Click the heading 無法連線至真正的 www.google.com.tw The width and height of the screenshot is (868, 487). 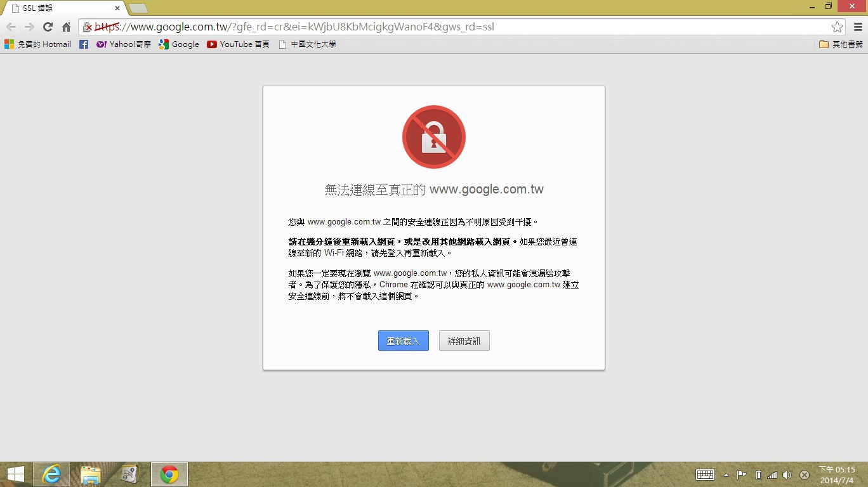click(x=434, y=190)
